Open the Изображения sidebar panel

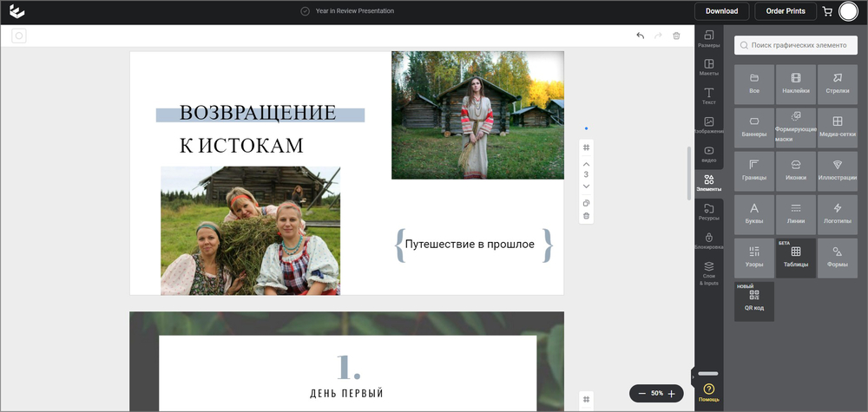[709, 125]
